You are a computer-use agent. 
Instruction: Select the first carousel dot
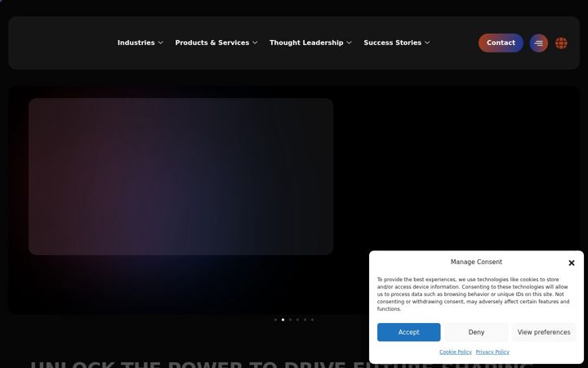276,320
